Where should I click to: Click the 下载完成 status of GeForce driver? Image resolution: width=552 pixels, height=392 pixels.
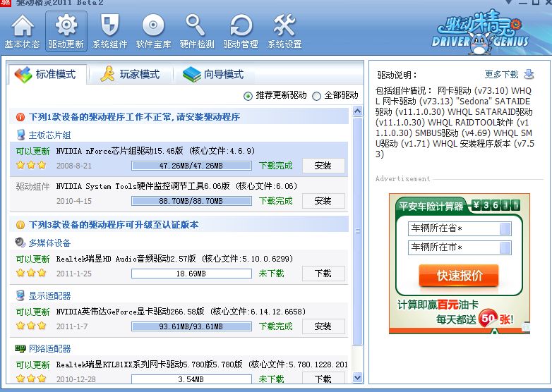pos(276,326)
